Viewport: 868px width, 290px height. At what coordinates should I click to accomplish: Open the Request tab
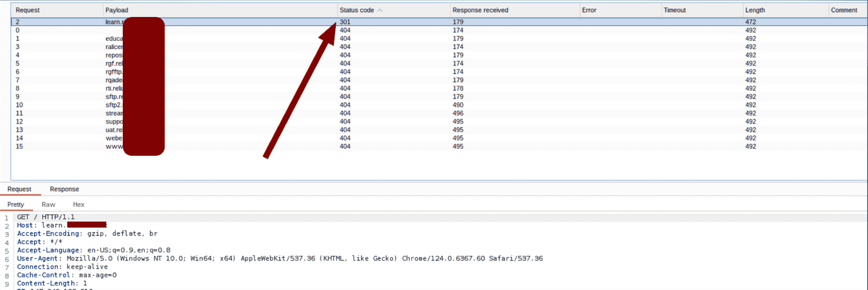(19, 189)
